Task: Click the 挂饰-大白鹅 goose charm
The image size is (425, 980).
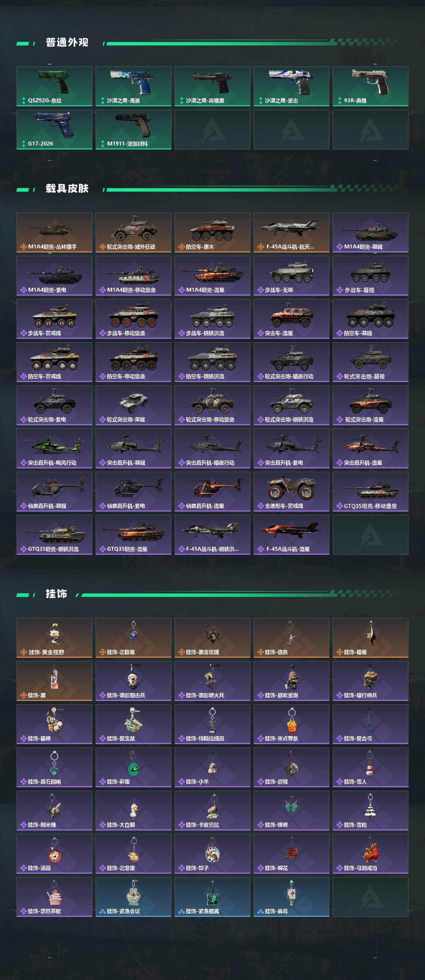Action: [133, 810]
